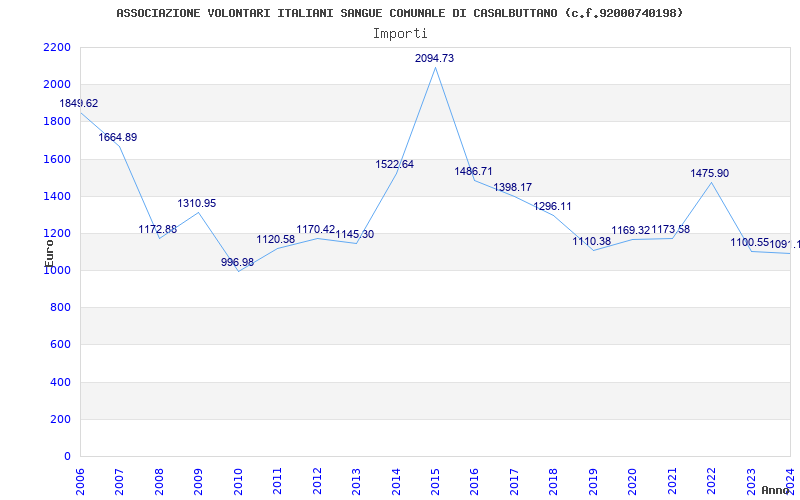Select the 1145.30 data label
800x500 pixels.
pyautogui.click(x=355, y=235)
